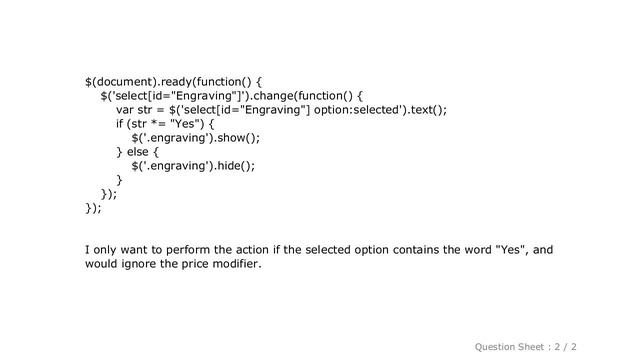The image size is (640, 360).
Task: Click the indented "});" closing line
Action: point(109,194)
